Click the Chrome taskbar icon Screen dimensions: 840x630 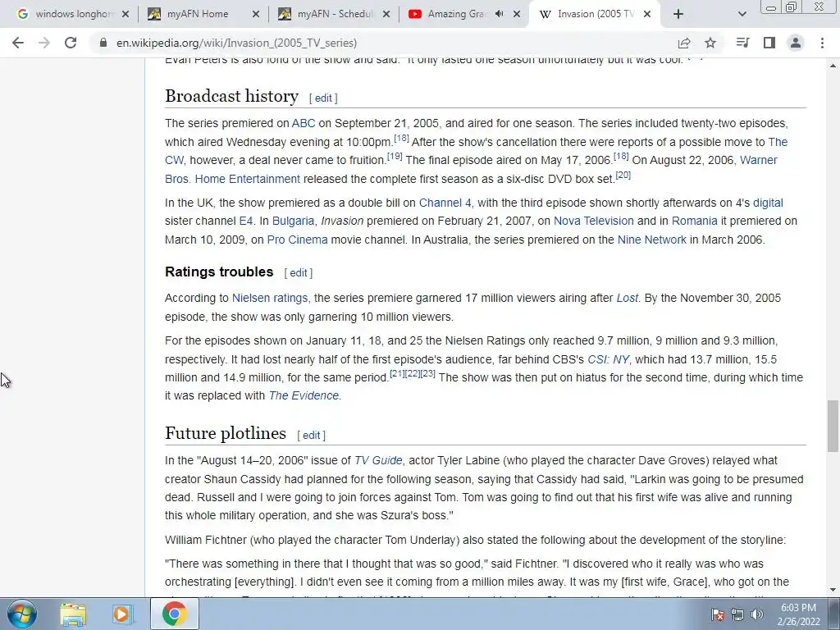pyautogui.click(x=174, y=614)
